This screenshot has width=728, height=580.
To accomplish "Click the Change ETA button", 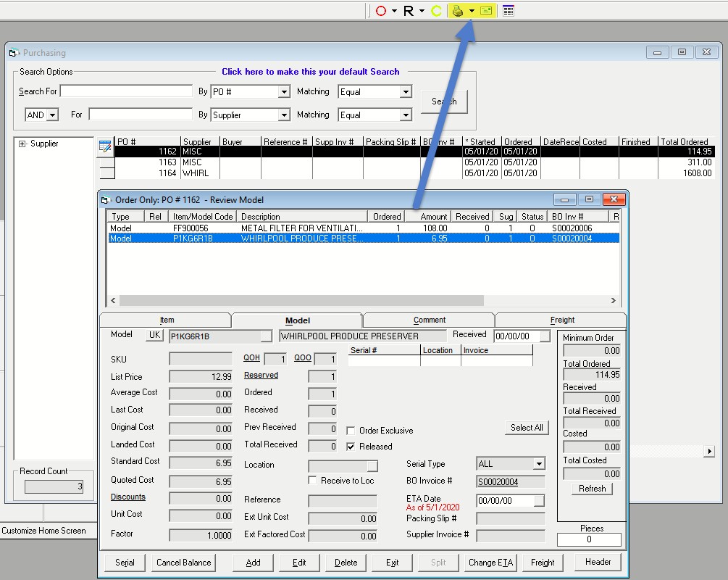I will pos(490,563).
